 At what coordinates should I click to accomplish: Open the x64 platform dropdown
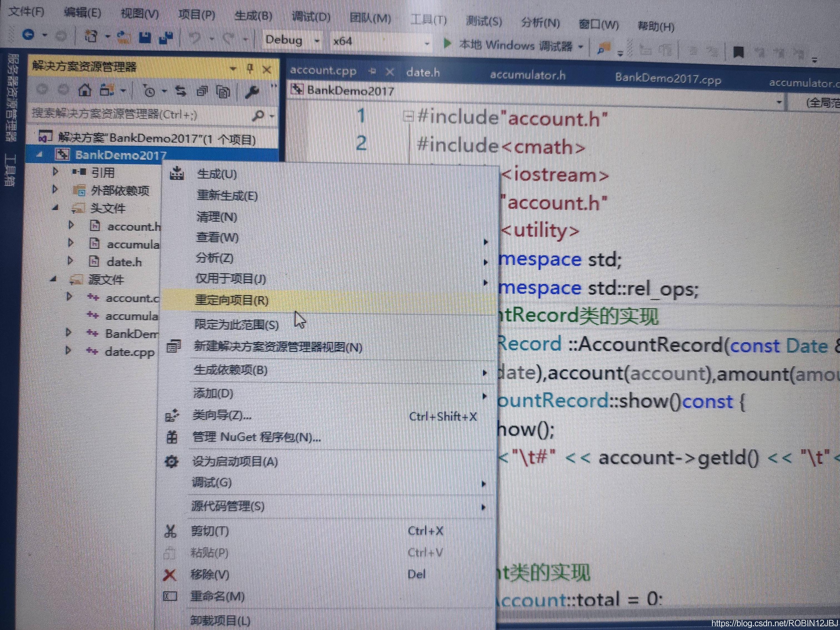pos(427,44)
